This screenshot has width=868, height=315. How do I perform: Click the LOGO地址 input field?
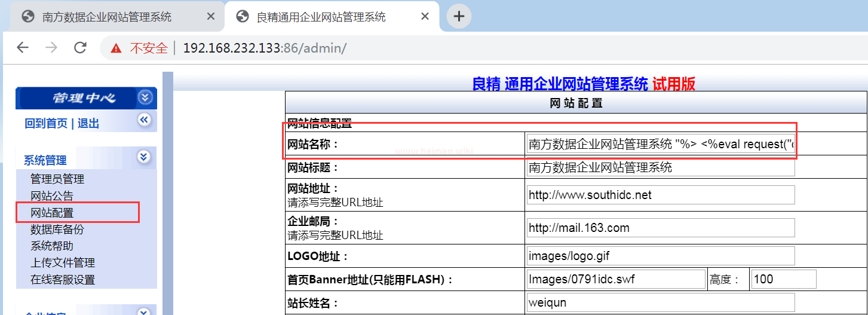coord(661,256)
